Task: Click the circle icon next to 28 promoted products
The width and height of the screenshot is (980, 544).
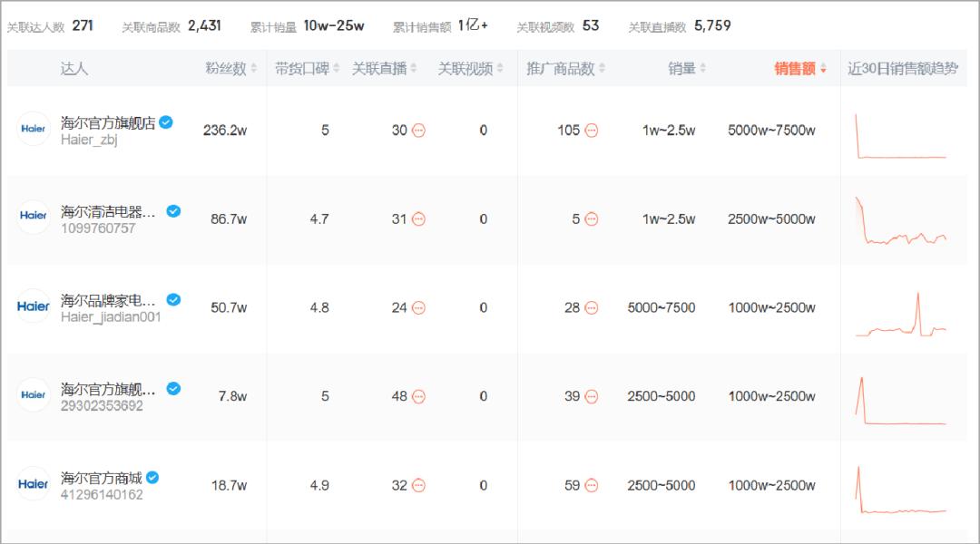Action: point(592,307)
